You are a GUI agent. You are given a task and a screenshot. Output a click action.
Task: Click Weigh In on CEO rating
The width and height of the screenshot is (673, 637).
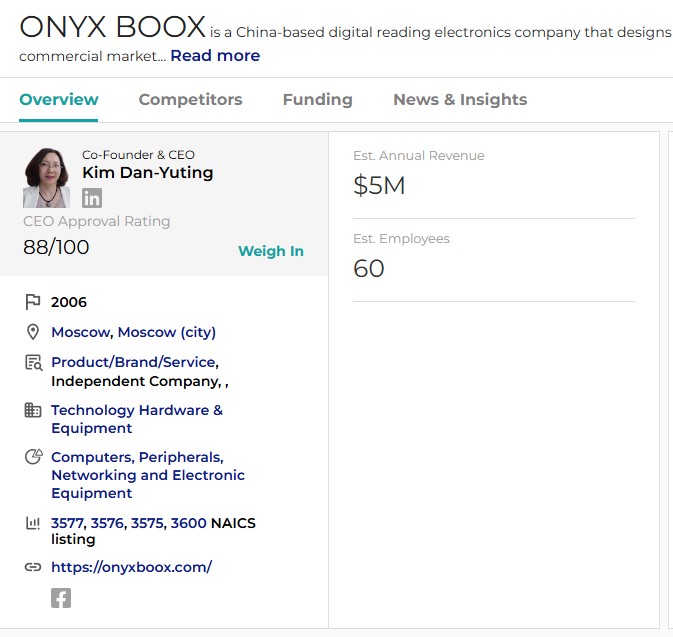click(271, 251)
